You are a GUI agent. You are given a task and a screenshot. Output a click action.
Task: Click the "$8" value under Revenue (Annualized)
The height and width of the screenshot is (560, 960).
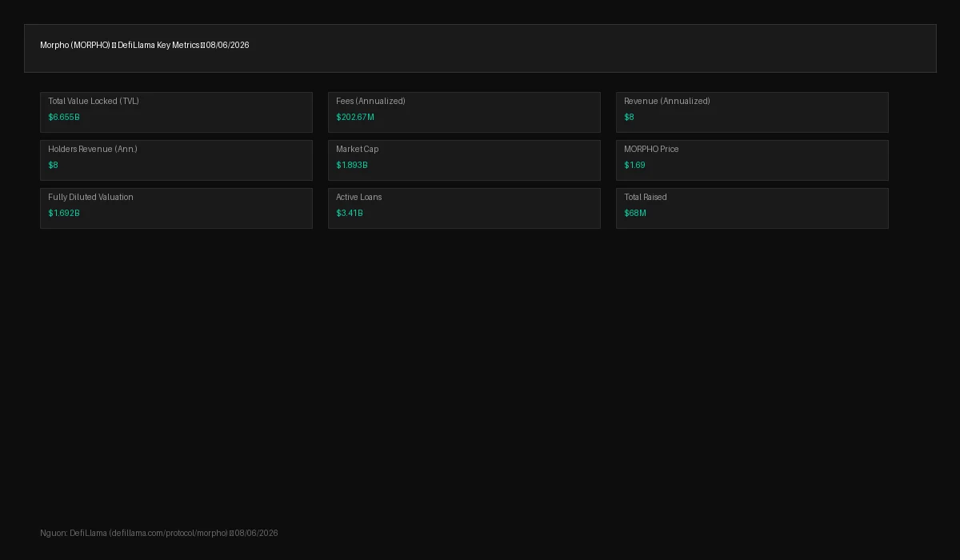coord(629,118)
